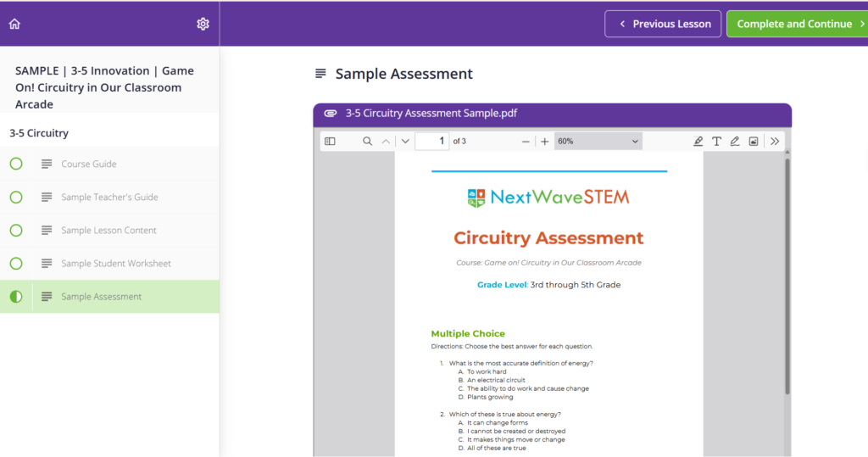This screenshot has height=457, width=868.
Task: Select the Sample Assessment lesson
Action: pyautogui.click(x=109, y=297)
